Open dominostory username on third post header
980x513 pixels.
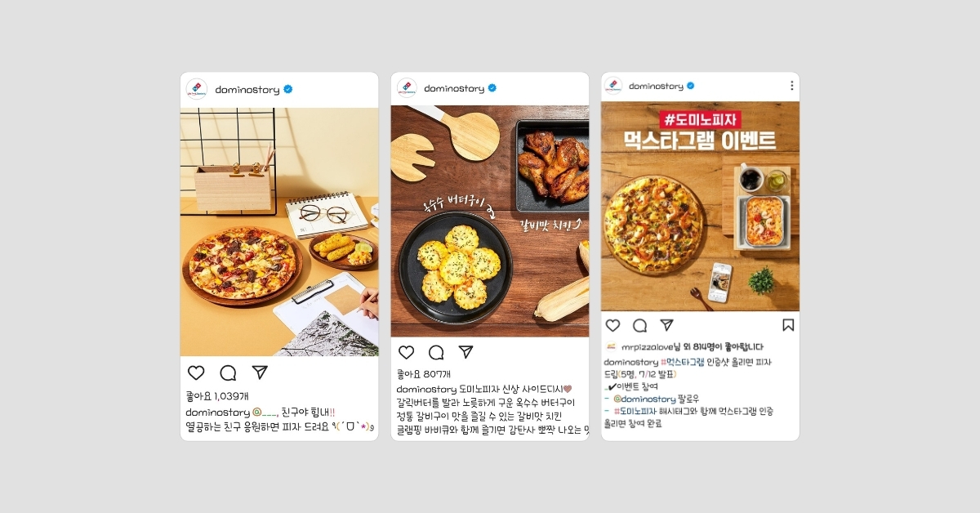click(x=656, y=86)
